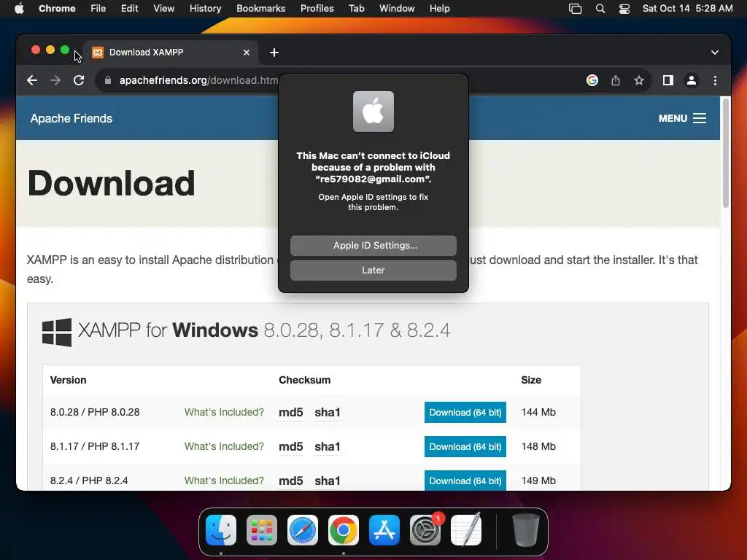Open Spotlight search in menu bar
The image size is (747, 560).
(x=600, y=9)
